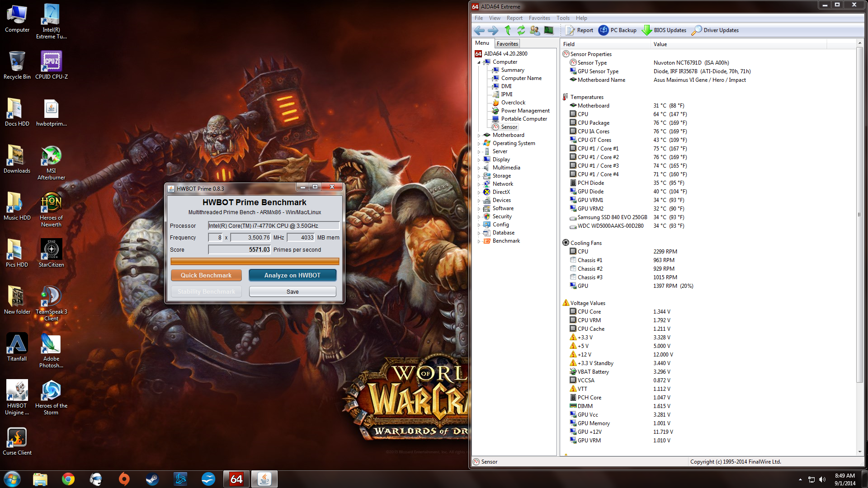The image size is (868, 488).
Task: Open HWBOT Unigine desktop icon
Action: point(17,398)
